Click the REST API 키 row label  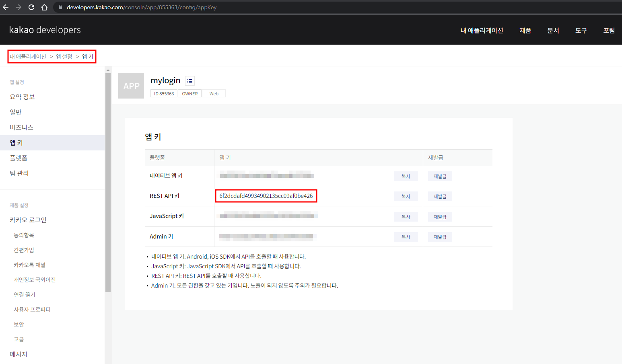tap(165, 196)
